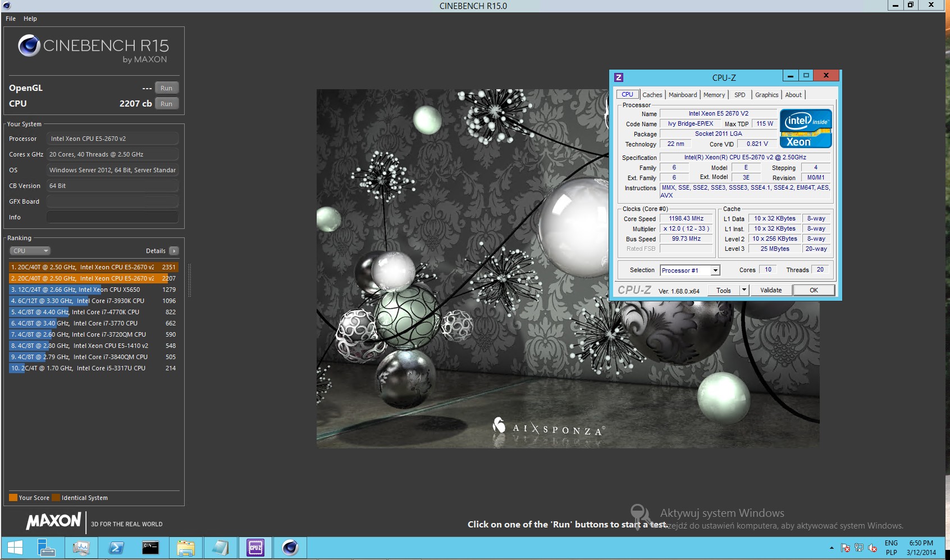Click the GFX Board field

[x=112, y=201]
